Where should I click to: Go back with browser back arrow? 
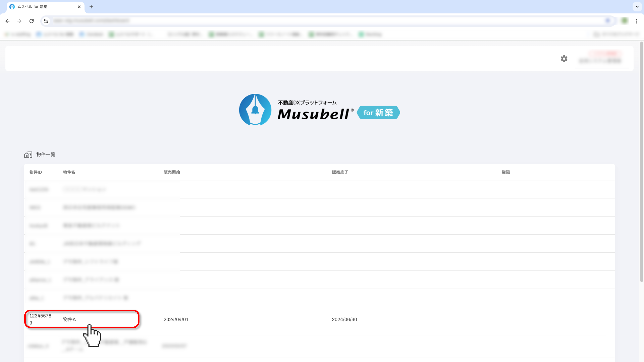[x=7, y=21]
